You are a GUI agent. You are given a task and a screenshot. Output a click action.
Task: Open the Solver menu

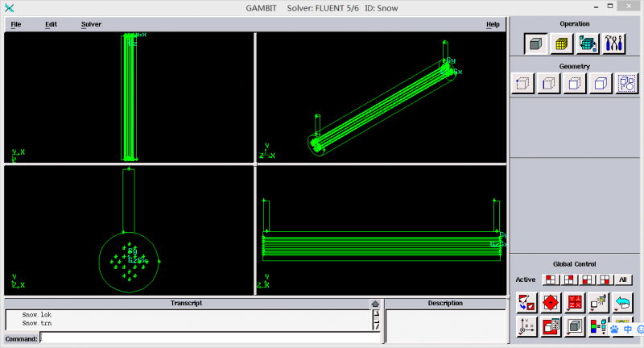pos(91,24)
